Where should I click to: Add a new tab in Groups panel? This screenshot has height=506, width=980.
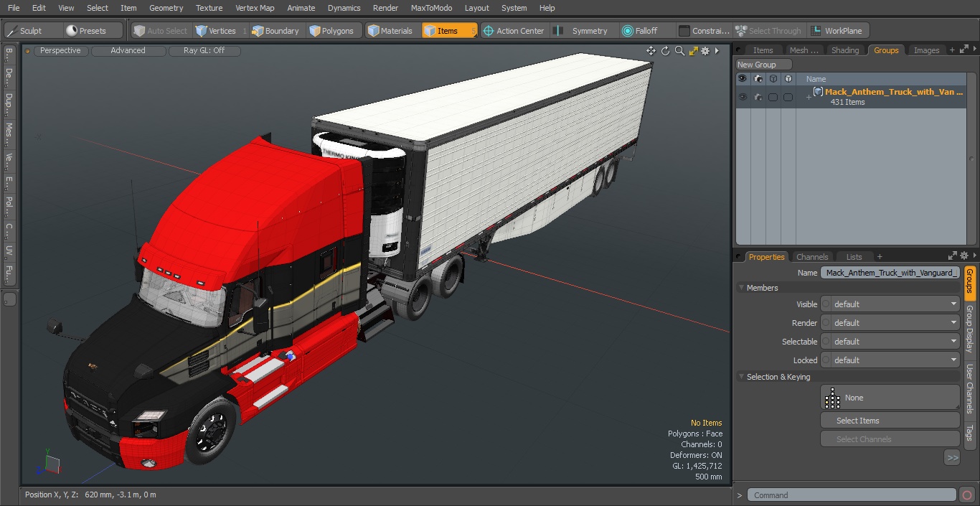[x=952, y=50]
